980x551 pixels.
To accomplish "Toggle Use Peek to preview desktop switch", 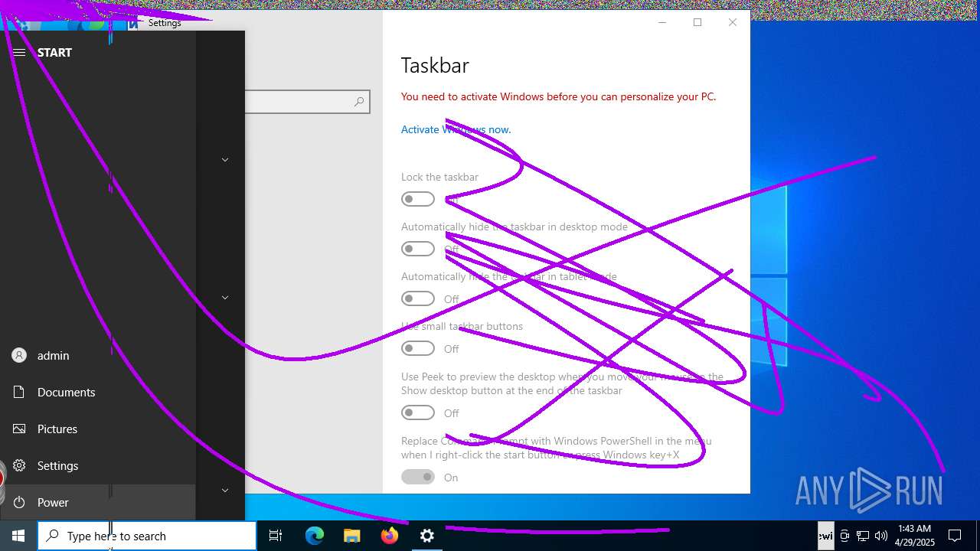I will [x=418, y=412].
